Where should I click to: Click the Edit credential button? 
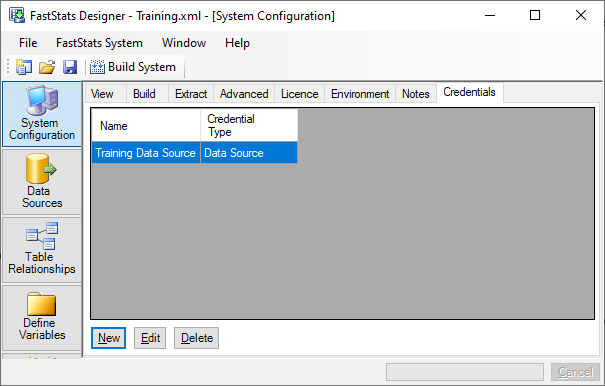pyautogui.click(x=150, y=338)
